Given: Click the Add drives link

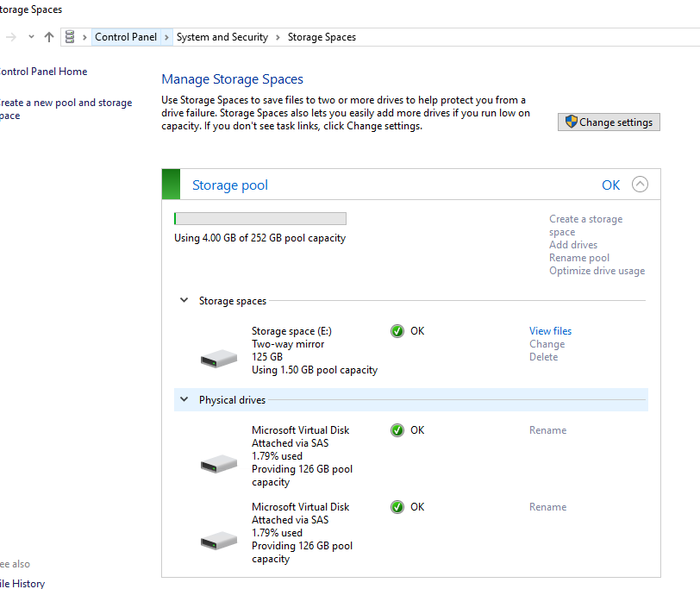Looking at the screenshot, I should tap(573, 245).
